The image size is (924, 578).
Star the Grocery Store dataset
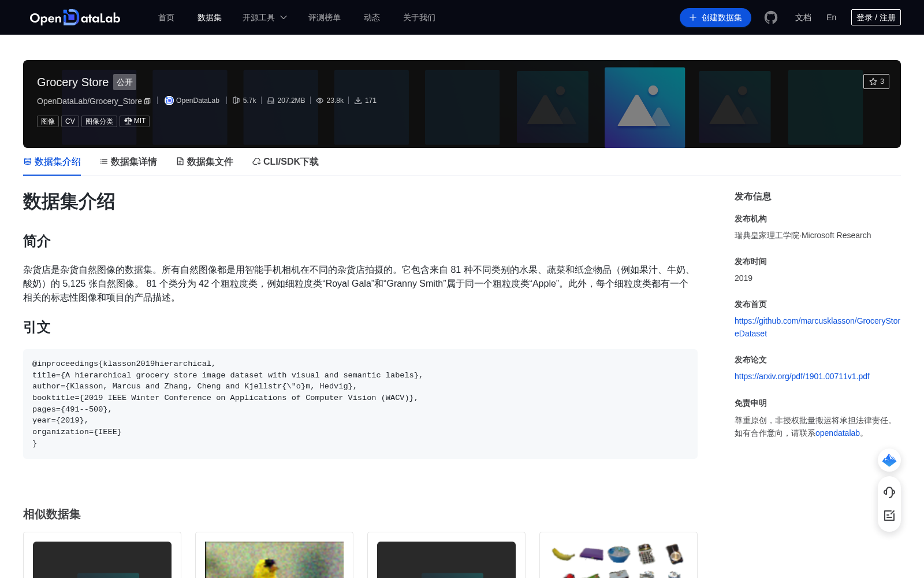(x=876, y=81)
